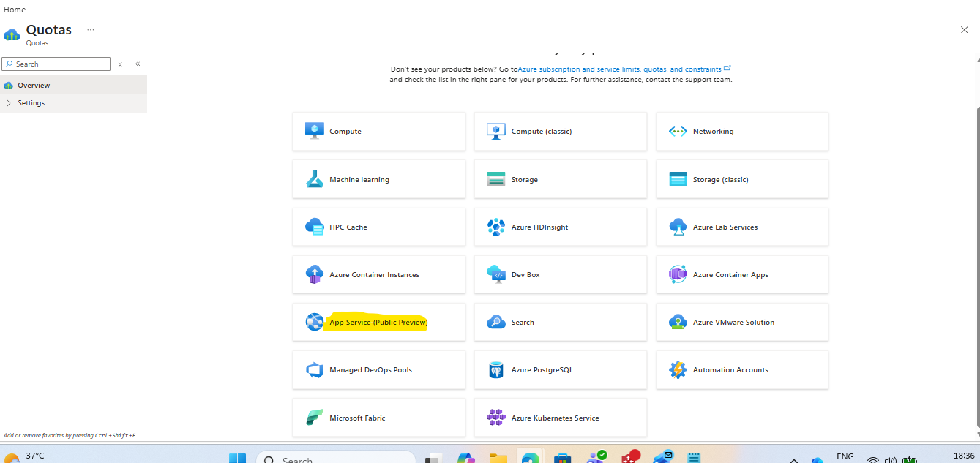The image size is (980, 463).
Task: Go to Home breadcrumb
Action: 15,10
